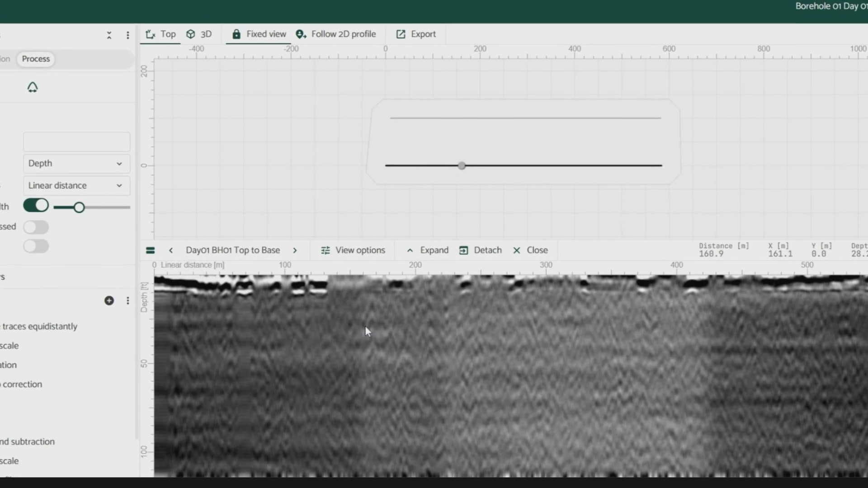Viewport: 868px width, 488px height.
Task: Click the upper grey survey line on map
Action: (x=525, y=118)
